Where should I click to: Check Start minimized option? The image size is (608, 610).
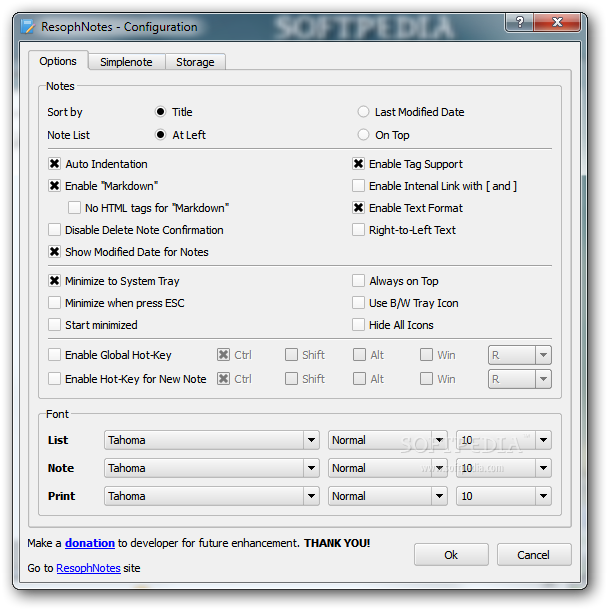(x=54, y=325)
